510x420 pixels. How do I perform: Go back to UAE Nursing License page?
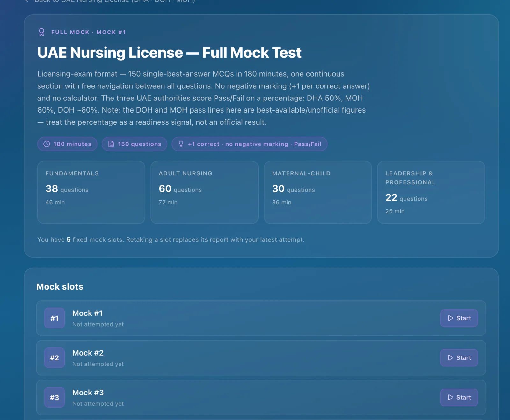[x=110, y=1]
